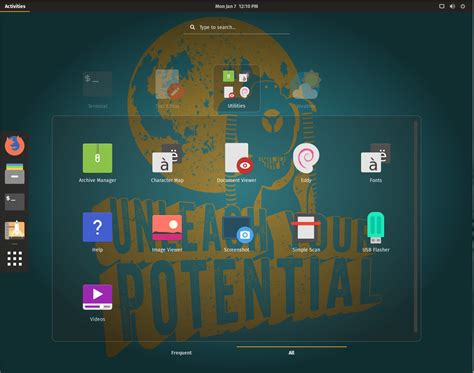Open the power menu in top bar
The width and height of the screenshot is (474, 373).
463,6
